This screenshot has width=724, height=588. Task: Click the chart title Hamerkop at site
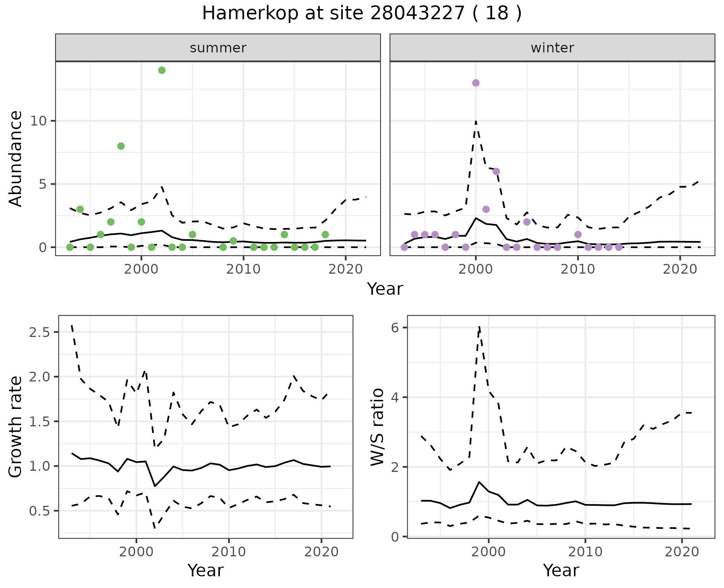pyautogui.click(x=362, y=14)
